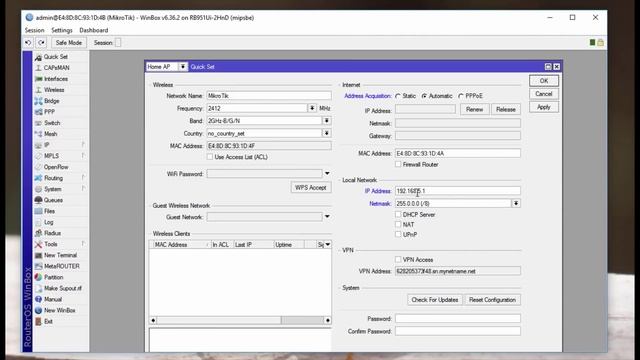
Task: Click the Apply button
Action: tap(544, 107)
